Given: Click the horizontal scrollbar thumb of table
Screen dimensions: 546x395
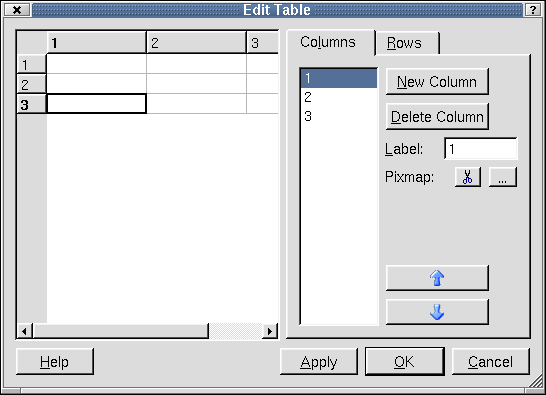Looking at the screenshot, I should coord(121,331).
